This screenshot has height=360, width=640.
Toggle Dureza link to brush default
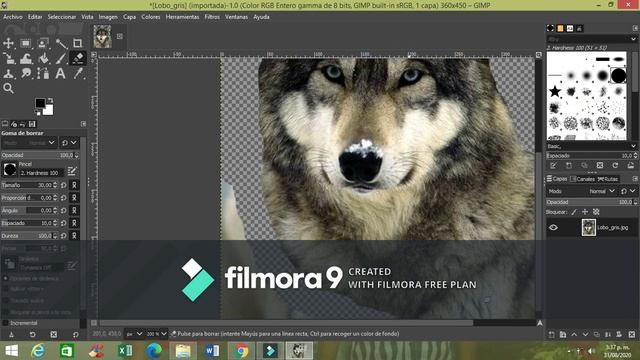(74, 236)
